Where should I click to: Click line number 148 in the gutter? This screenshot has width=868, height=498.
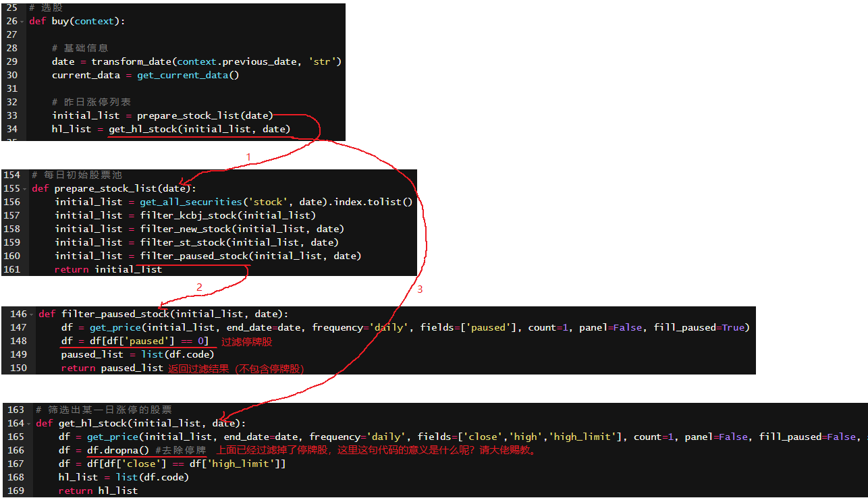pyautogui.click(x=19, y=341)
